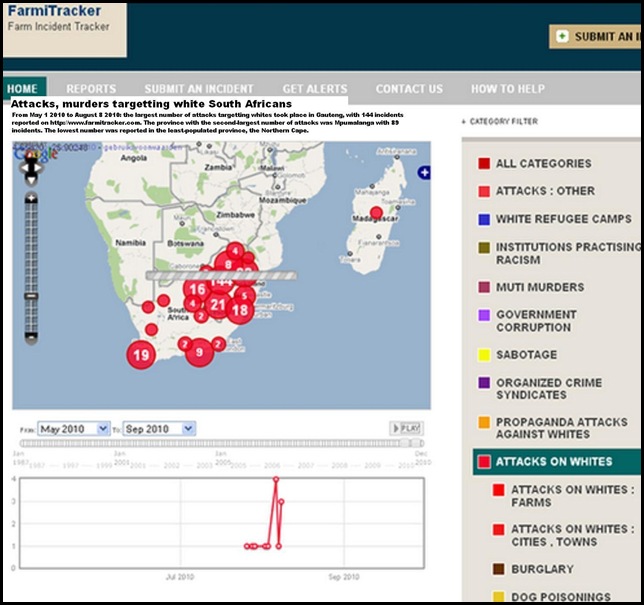Image resolution: width=644 pixels, height=605 pixels.
Task: Click the peak point on incident graph
Action: coord(276,479)
